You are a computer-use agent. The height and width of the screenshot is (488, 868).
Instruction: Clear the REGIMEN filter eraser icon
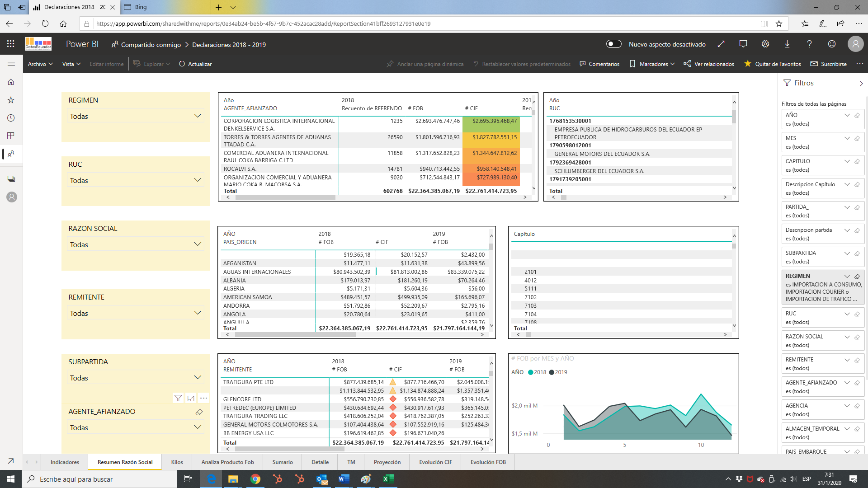857,277
